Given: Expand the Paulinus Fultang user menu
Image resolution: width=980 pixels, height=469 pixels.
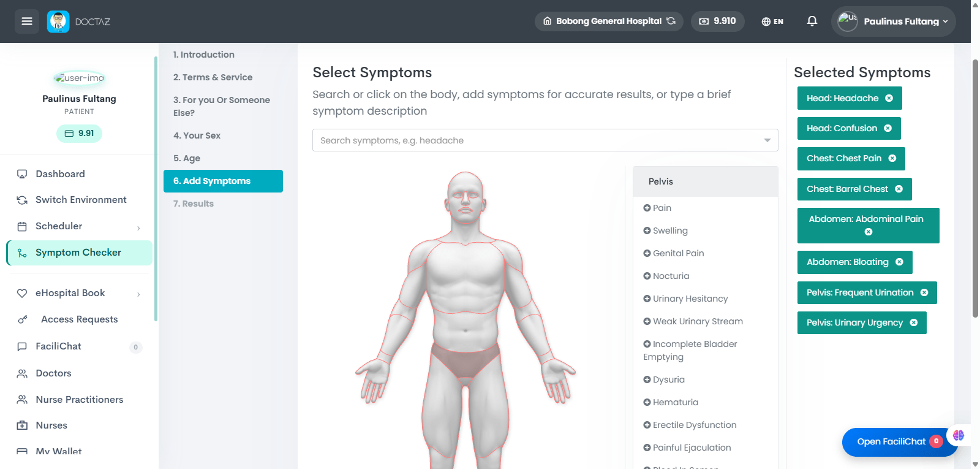Looking at the screenshot, I should point(893,21).
